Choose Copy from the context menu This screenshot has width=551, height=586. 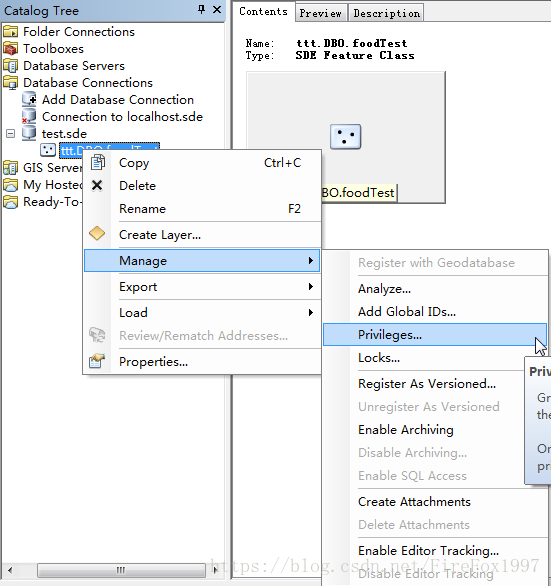202,163
